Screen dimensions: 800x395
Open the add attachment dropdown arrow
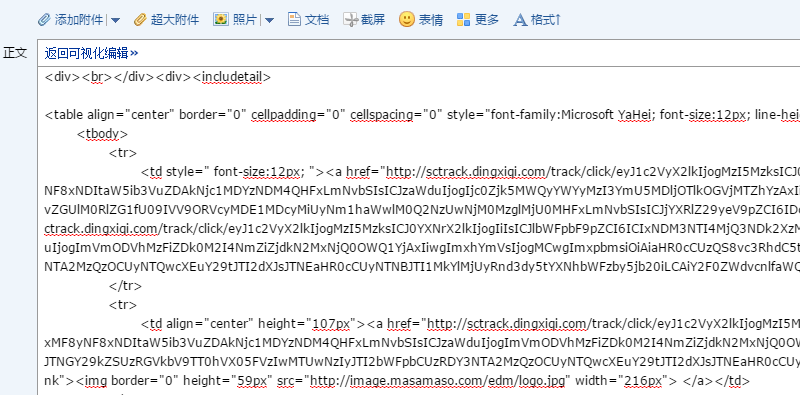116,20
